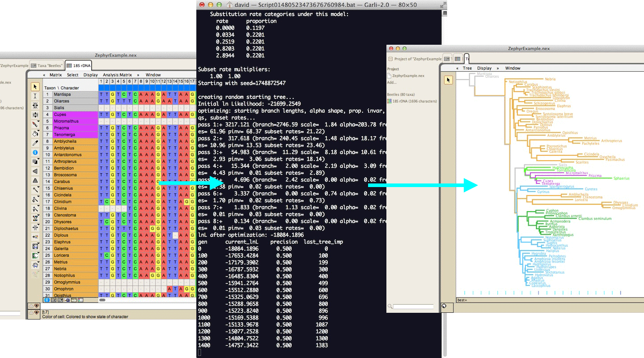Switch to the Taxa "Beetles" tab
The image size is (644, 358).
pyautogui.click(x=47, y=66)
